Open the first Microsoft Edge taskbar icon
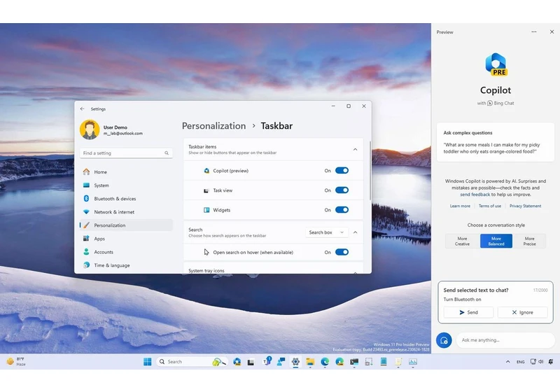 coord(325,362)
